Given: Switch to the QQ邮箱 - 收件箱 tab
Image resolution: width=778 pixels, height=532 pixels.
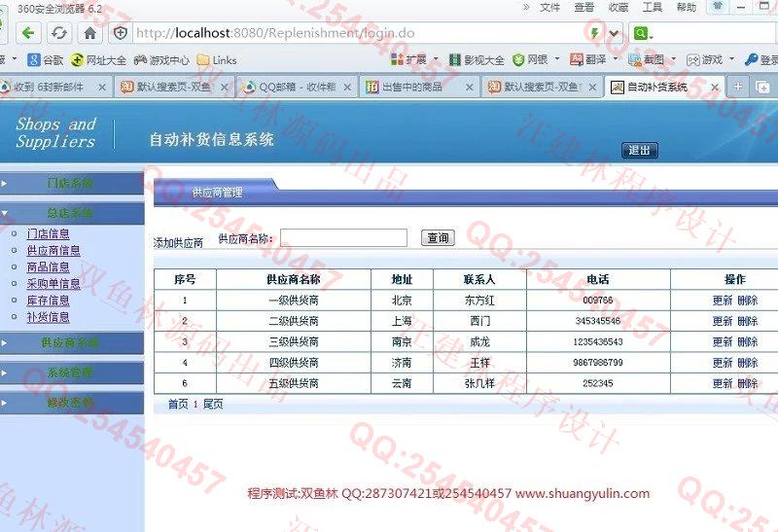Looking at the screenshot, I should coord(296,87).
